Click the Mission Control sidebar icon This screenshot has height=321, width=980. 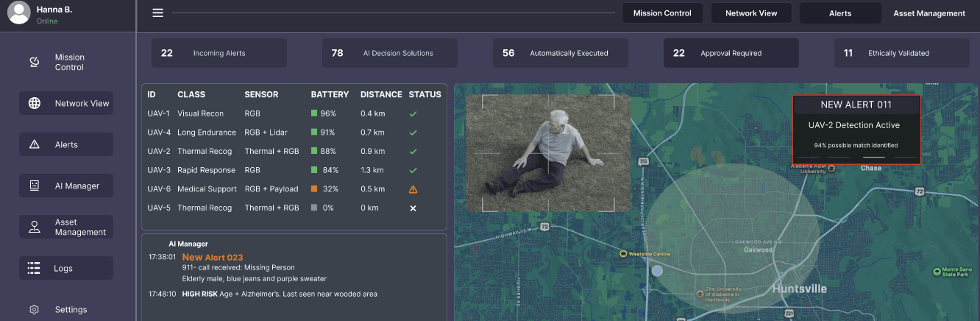[x=34, y=62]
